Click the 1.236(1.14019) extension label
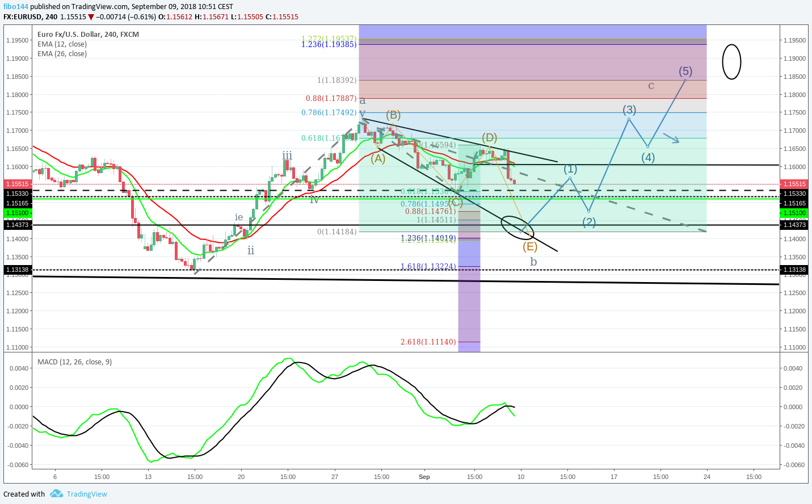The image size is (812, 504). 428,238
